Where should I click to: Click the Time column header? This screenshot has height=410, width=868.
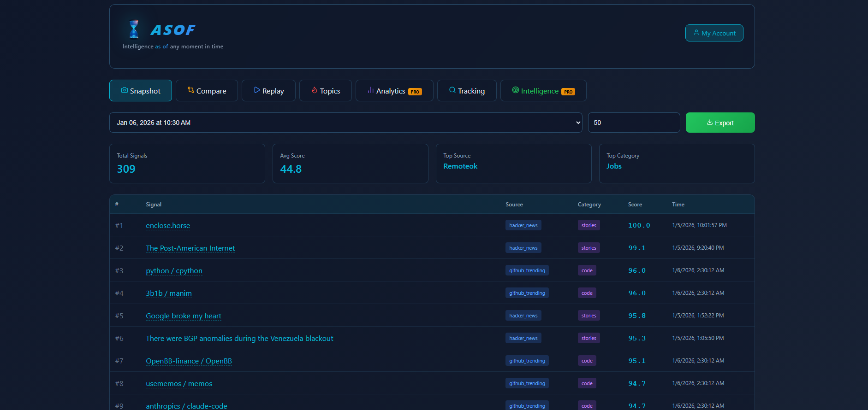678,205
